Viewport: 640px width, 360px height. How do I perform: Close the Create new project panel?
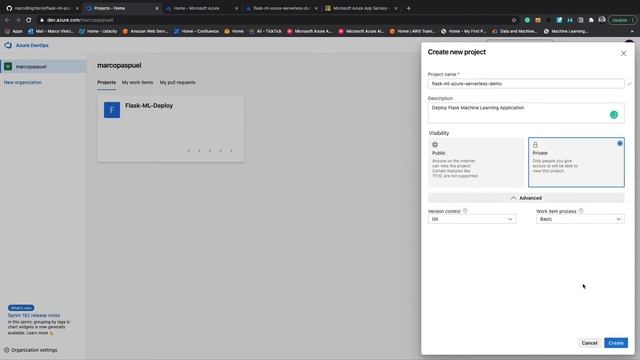click(x=623, y=53)
